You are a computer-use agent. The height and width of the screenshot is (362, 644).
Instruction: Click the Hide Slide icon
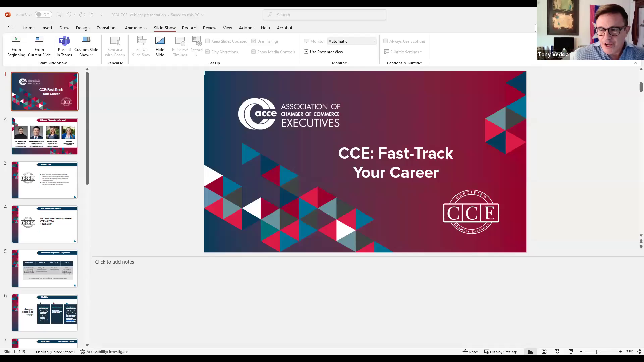pos(160,41)
